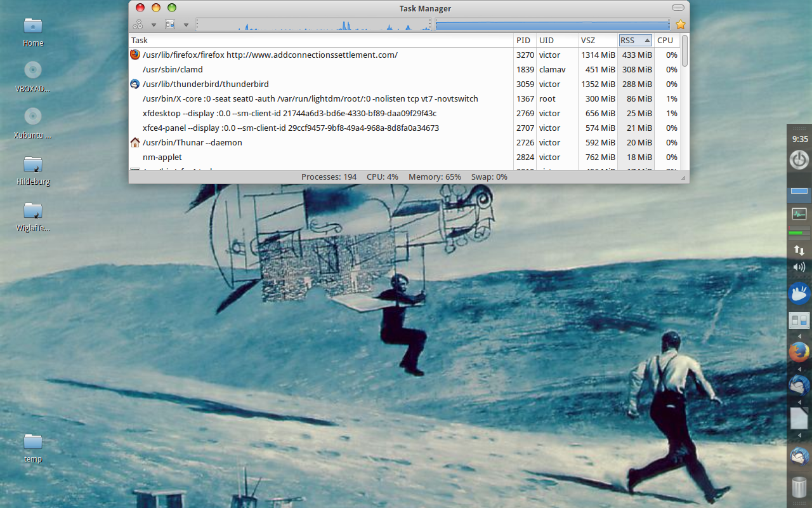Click the blank document launcher in the panel

[x=799, y=418]
